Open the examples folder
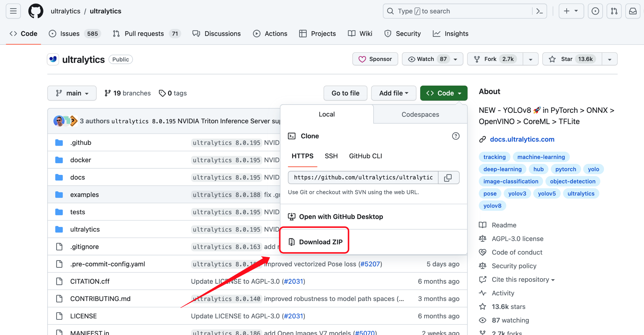 click(x=84, y=195)
